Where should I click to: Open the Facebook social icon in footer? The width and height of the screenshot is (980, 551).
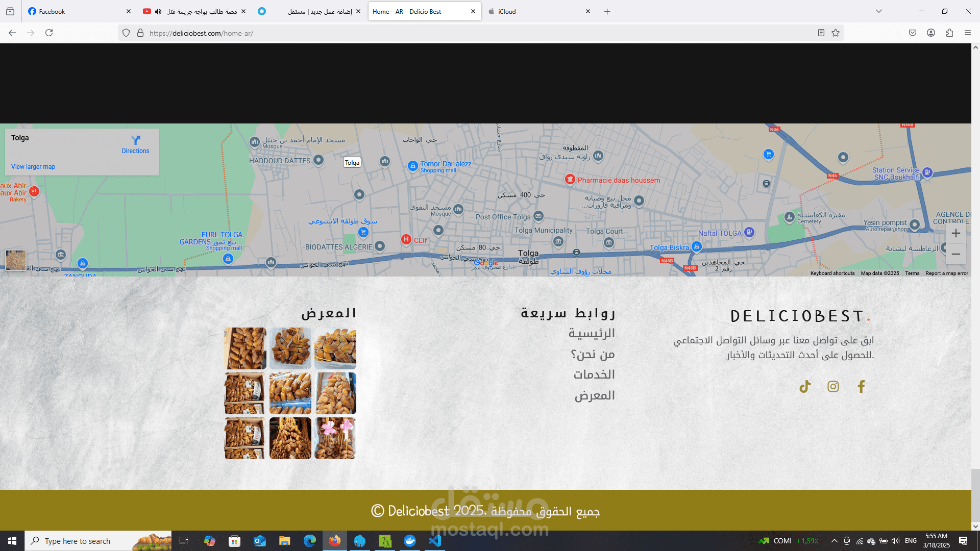tap(861, 387)
